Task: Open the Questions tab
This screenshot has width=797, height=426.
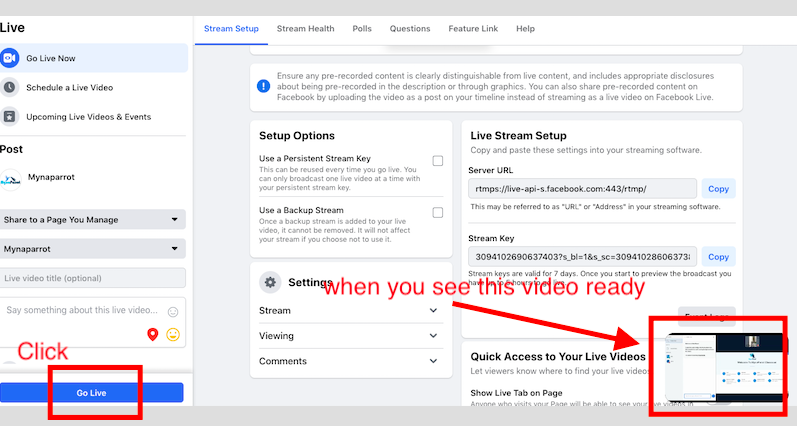Action: click(x=410, y=29)
